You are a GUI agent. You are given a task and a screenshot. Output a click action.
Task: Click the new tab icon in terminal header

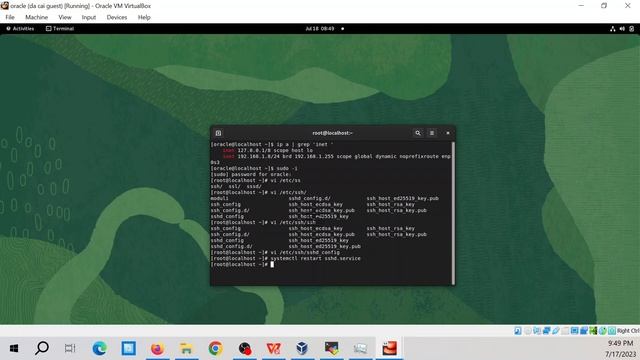[218, 133]
